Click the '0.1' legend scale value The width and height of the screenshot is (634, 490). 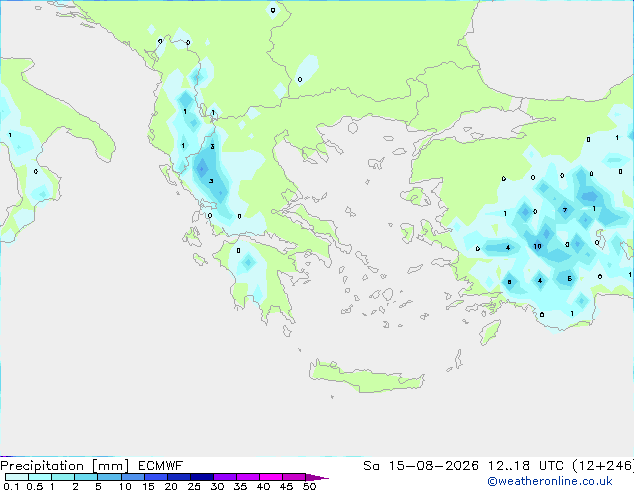(x=11, y=486)
